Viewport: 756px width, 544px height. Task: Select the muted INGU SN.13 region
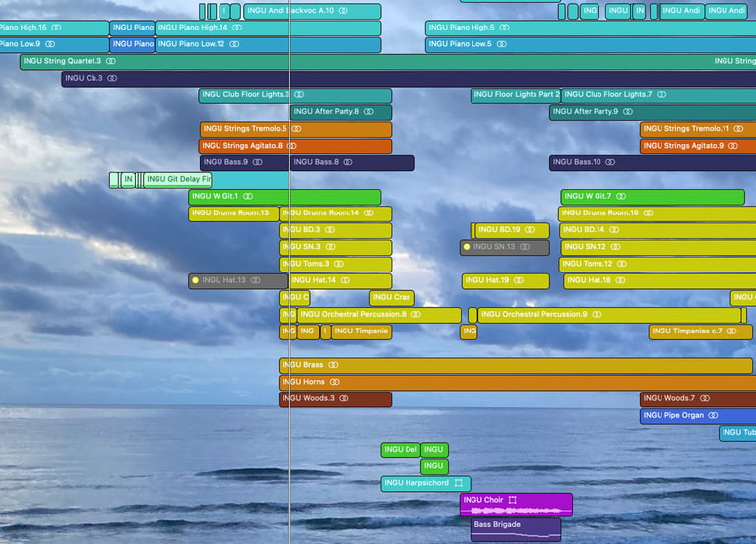(505, 247)
